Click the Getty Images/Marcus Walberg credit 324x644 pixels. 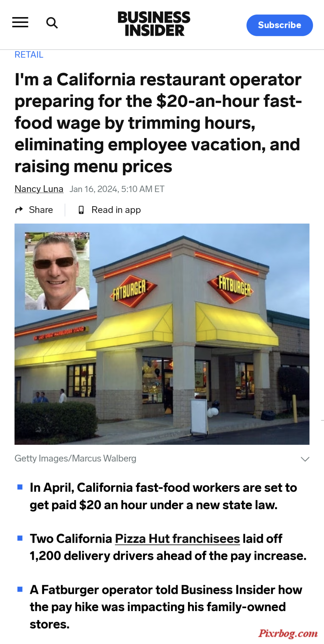coord(76,458)
